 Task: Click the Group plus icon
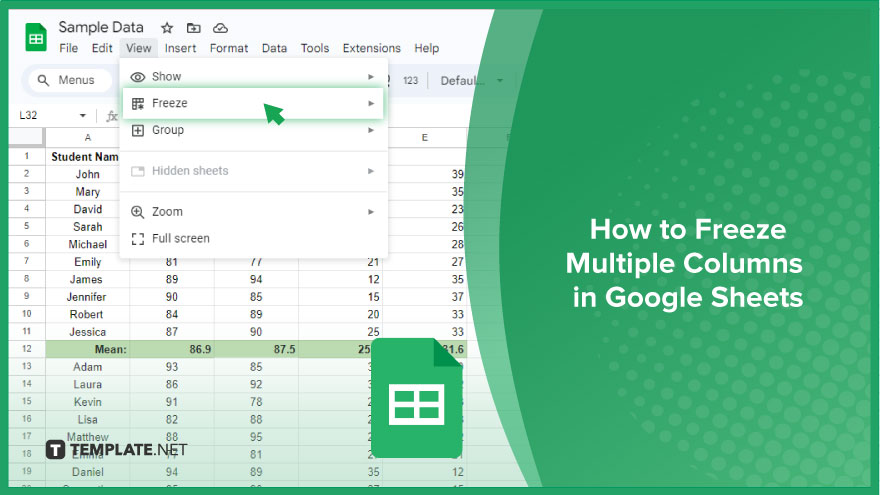pos(138,130)
